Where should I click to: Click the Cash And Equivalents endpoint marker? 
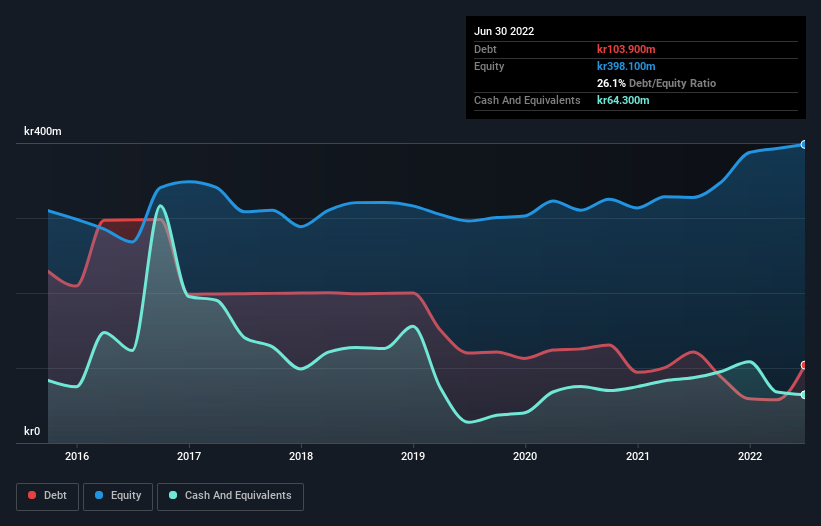[x=804, y=395]
